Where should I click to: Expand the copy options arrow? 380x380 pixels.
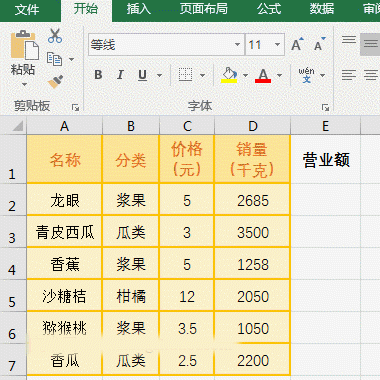coord(71,60)
